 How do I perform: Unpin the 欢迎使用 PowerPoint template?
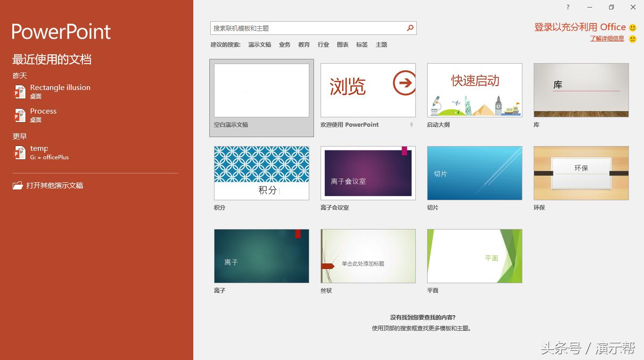tap(411, 124)
